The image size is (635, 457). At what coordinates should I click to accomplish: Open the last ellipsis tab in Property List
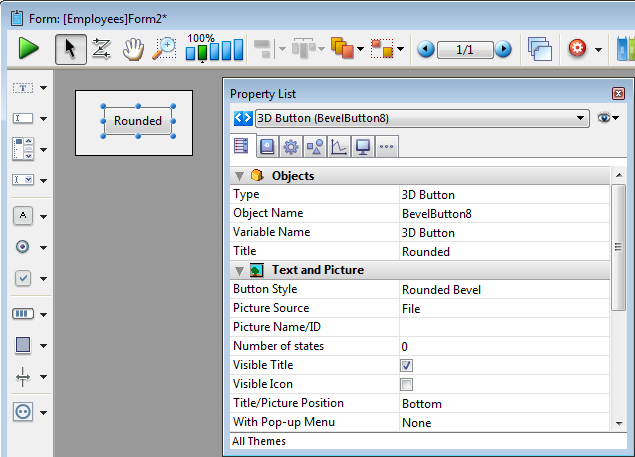(x=386, y=147)
